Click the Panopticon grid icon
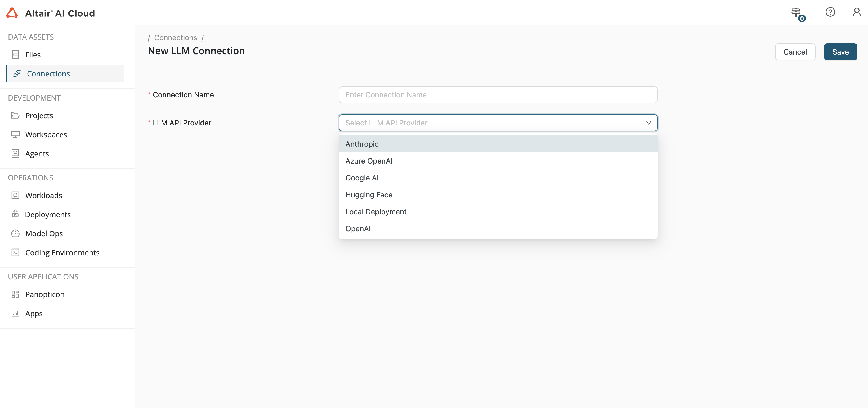Screen dimensions: 868x408 tap(16, 294)
